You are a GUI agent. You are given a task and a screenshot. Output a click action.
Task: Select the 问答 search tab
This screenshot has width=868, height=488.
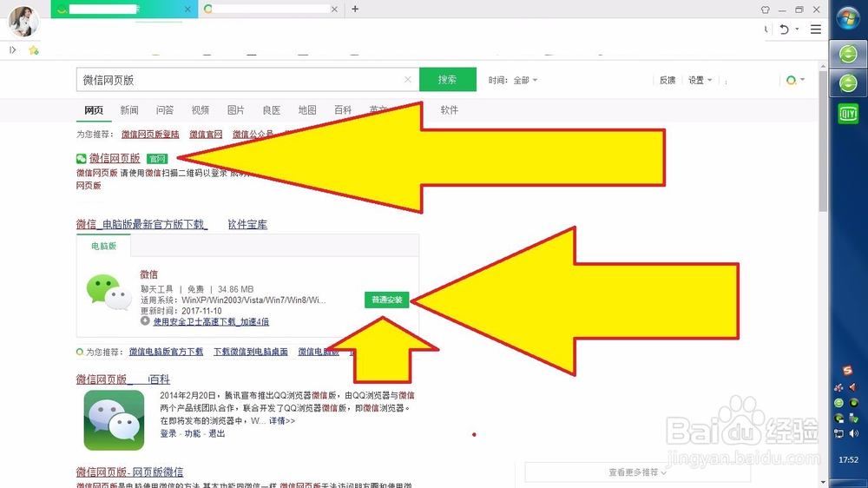tap(164, 110)
